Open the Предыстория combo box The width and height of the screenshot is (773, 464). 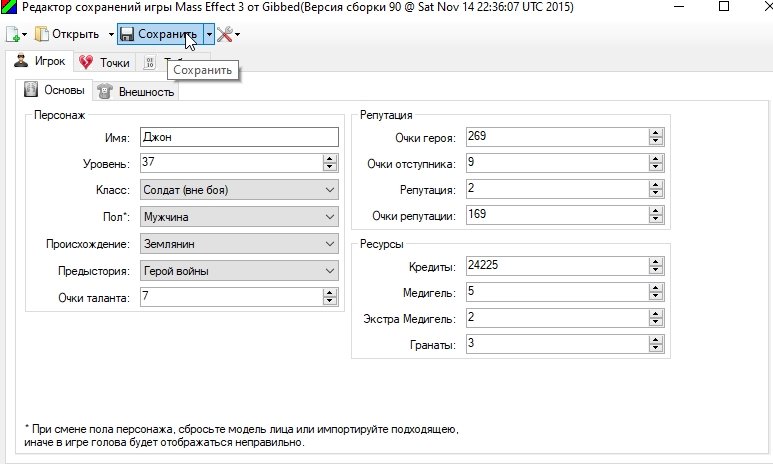coord(239,271)
